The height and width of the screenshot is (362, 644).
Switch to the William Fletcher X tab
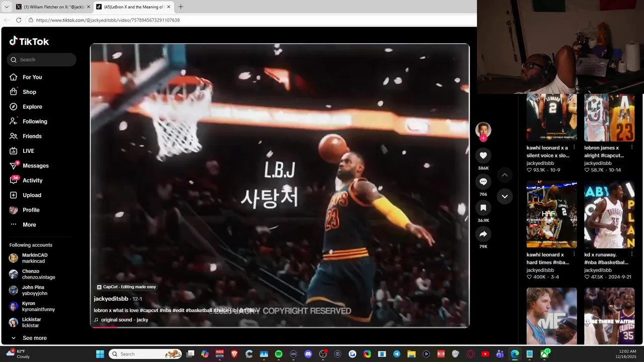(53, 7)
